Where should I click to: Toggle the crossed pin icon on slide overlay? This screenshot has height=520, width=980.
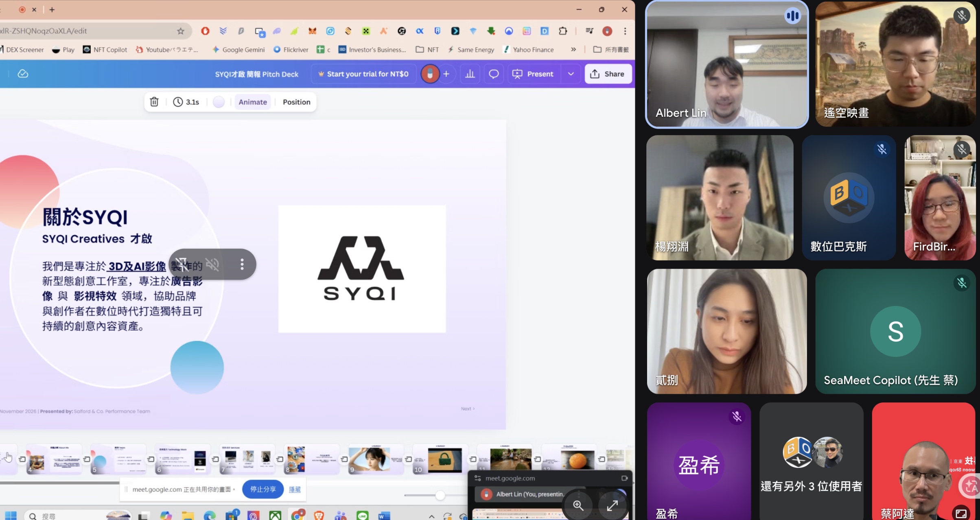(182, 264)
